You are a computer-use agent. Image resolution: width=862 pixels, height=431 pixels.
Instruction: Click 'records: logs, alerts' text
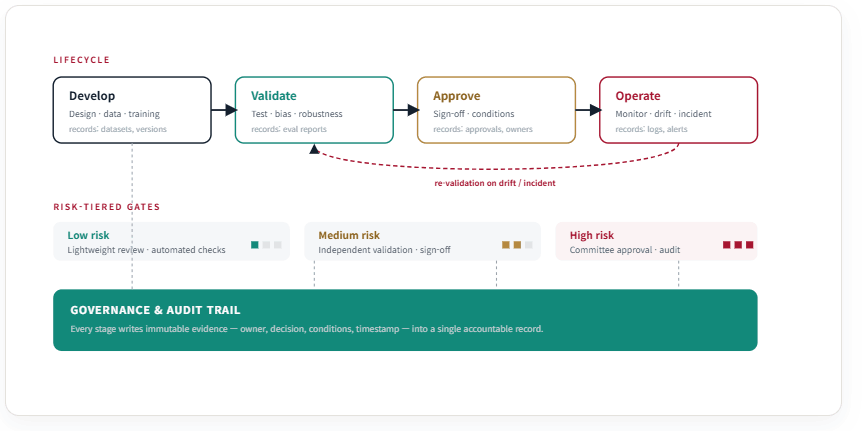pyautogui.click(x=651, y=129)
